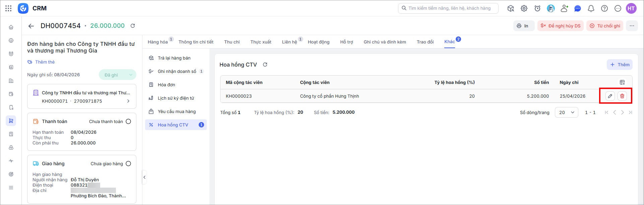Open the Hàng hóa tab
644x205 pixels.
pyautogui.click(x=158, y=42)
